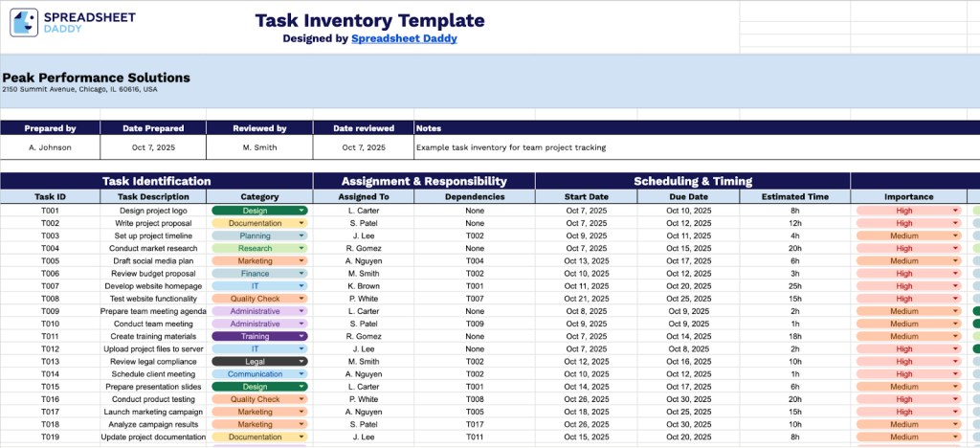The image size is (980, 448).
Task: Select the Peak Performance Solutions company name
Action: 96,78
